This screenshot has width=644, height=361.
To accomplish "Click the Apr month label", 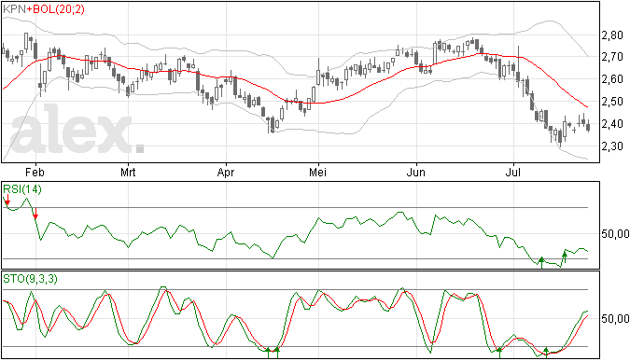I will [x=226, y=173].
